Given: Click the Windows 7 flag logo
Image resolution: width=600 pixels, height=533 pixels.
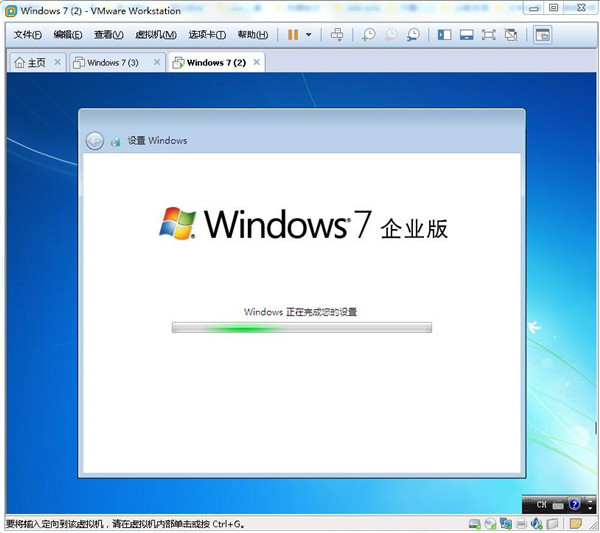Looking at the screenshot, I should [x=178, y=223].
